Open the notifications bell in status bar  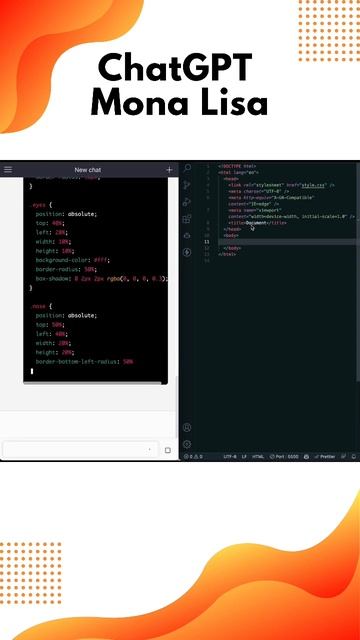tap(353, 457)
